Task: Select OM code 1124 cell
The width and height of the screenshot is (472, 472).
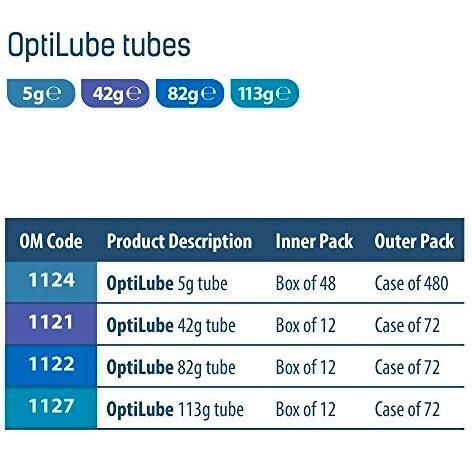Action: 51,282
